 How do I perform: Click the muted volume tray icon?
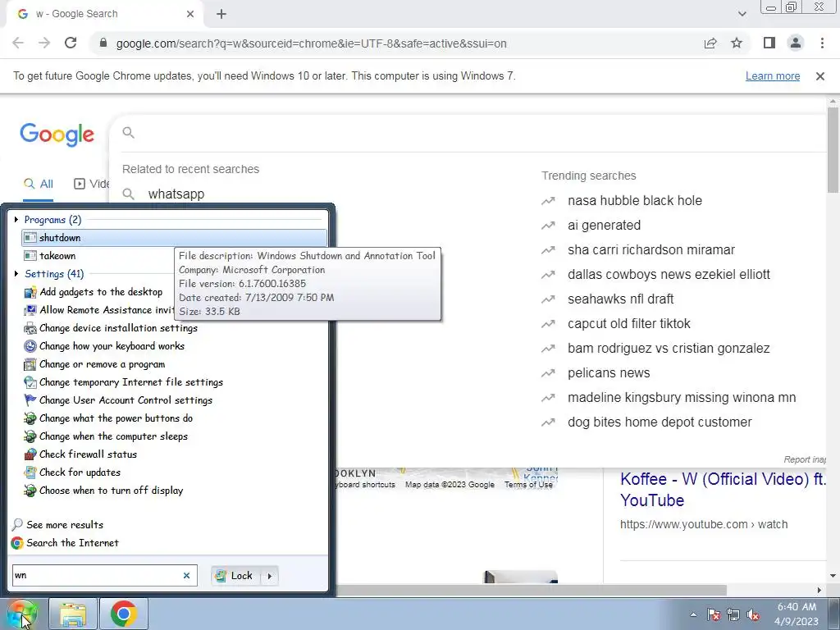click(x=753, y=614)
